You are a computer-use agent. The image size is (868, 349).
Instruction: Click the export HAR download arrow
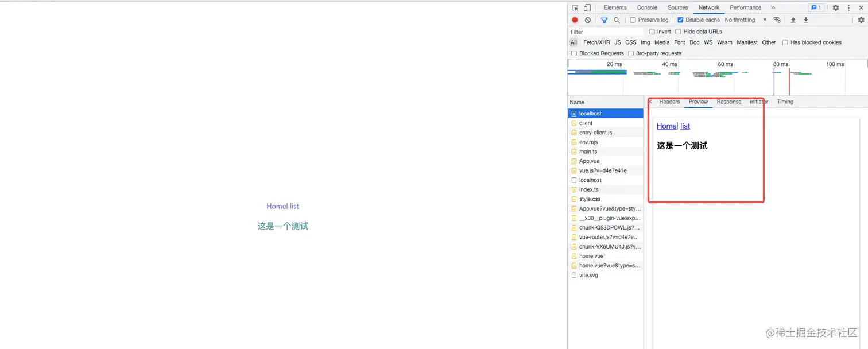tap(805, 20)
